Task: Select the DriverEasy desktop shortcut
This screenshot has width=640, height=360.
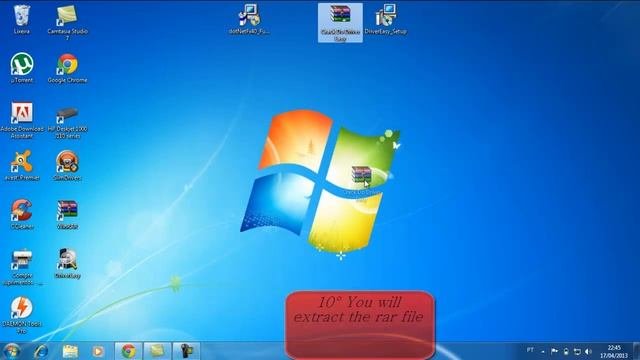Action: 67,263
